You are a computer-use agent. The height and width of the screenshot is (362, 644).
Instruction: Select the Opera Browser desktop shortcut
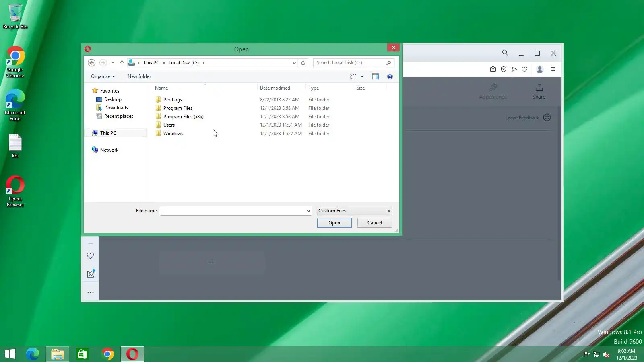click(15, 191)
